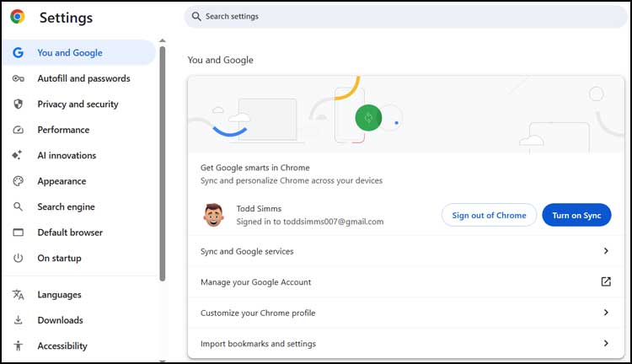Click the key icon for Autofill and passwords

tap(19, 78)
